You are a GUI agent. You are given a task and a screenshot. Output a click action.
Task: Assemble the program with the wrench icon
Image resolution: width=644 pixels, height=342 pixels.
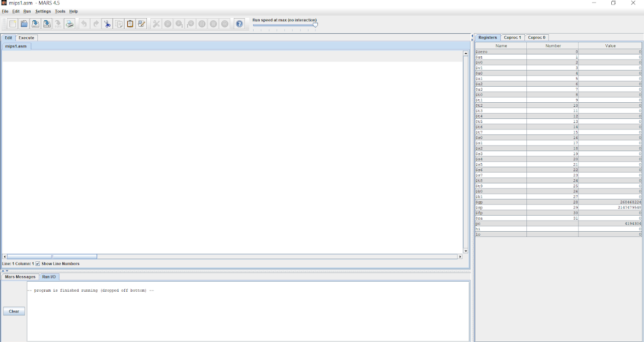(156, 24)
